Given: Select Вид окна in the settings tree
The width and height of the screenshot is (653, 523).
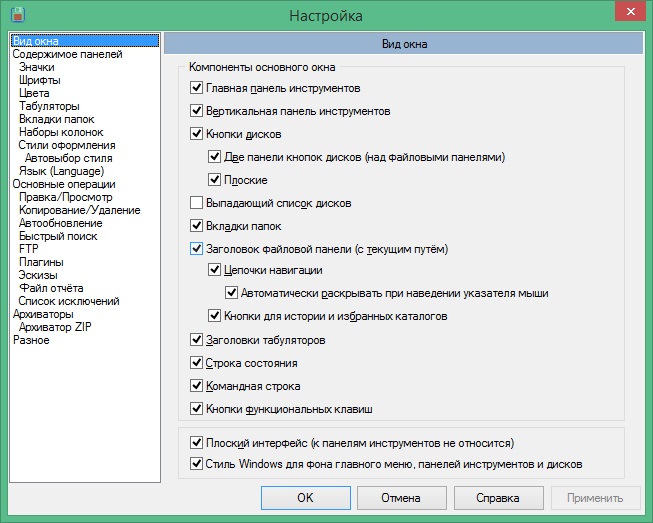Looking at the screenshot, I should [x=85, y=41].
